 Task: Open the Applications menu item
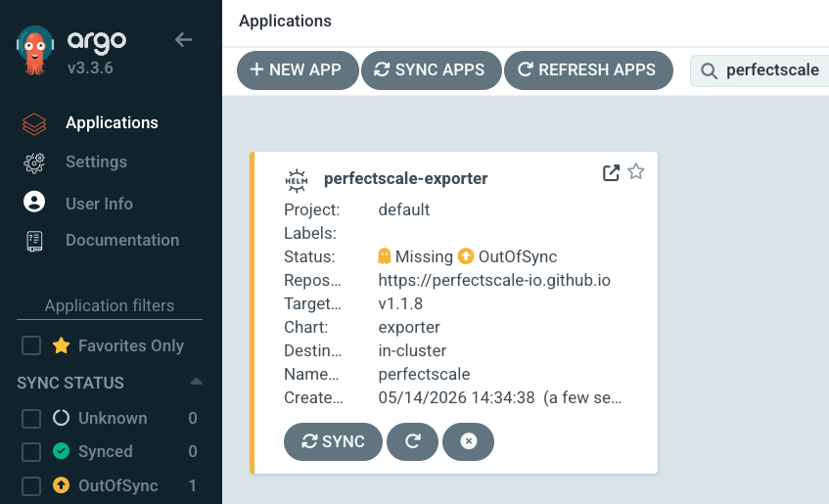pos(112,122)
